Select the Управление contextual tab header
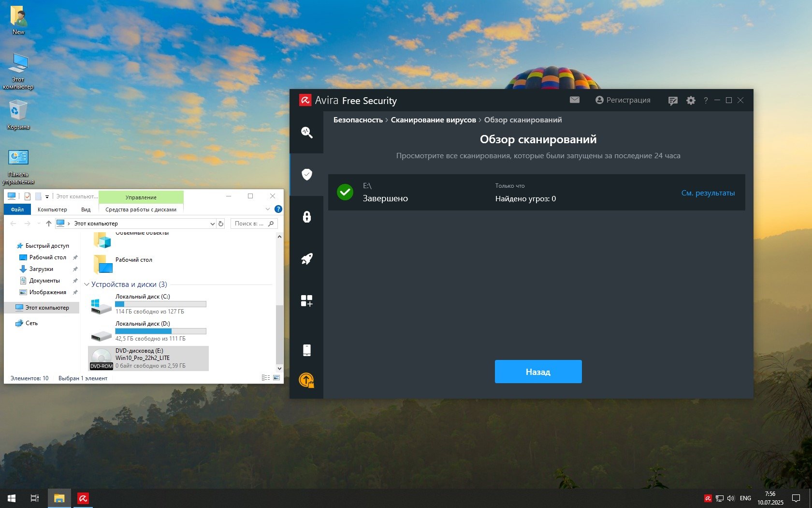812x508 pixels. (141, 197)
